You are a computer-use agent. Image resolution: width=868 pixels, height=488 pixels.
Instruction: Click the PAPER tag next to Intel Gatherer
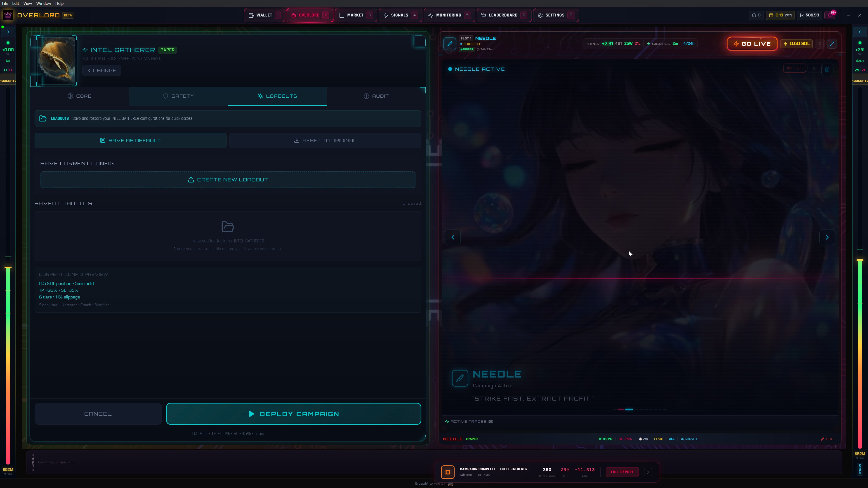pyautogui.click(x=167, y=50)
